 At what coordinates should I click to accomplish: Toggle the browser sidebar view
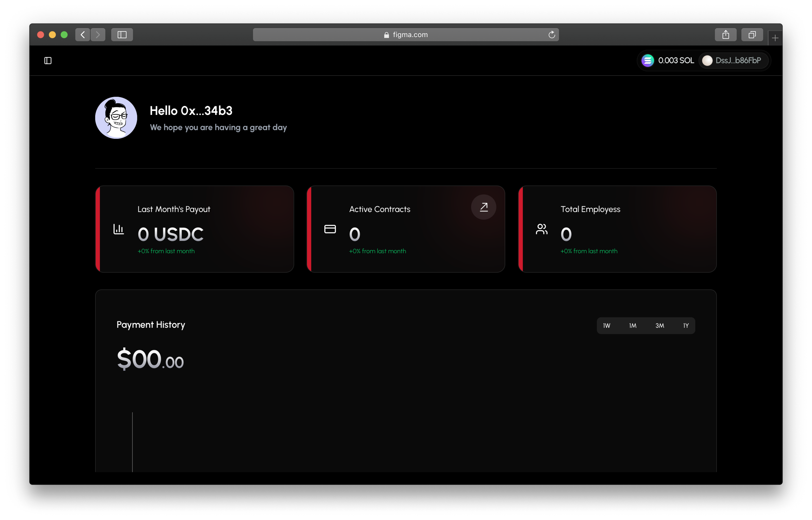coord(122,34)
